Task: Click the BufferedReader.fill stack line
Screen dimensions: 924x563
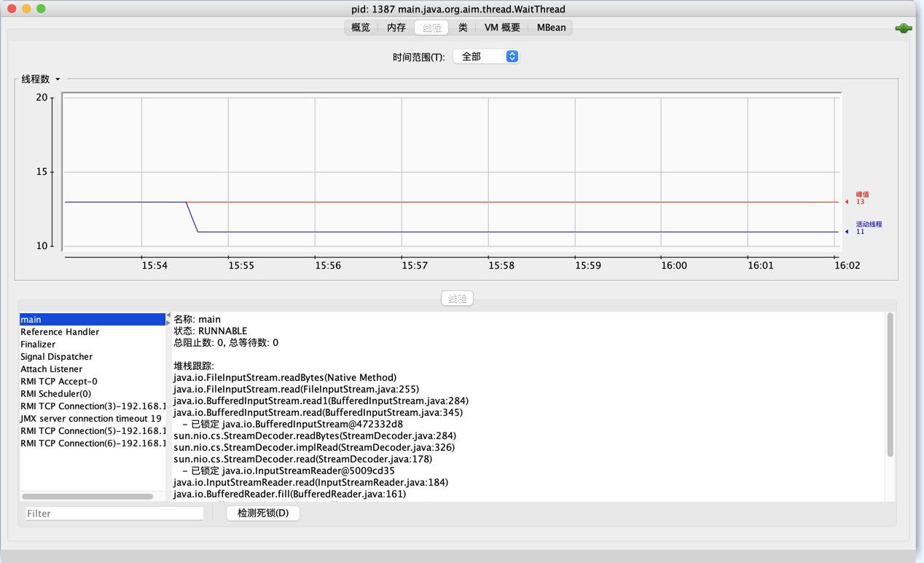Action: coord(289,494)
